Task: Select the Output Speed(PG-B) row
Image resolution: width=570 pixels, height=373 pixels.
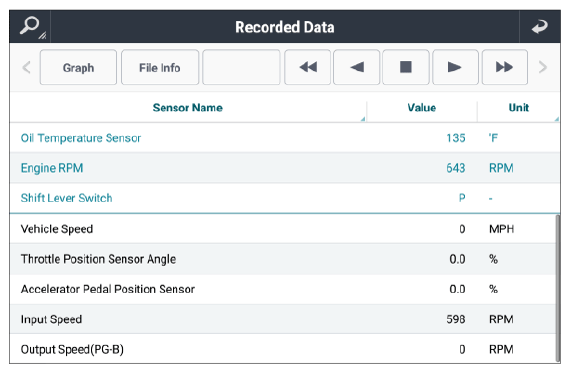Action: (283, 349)
